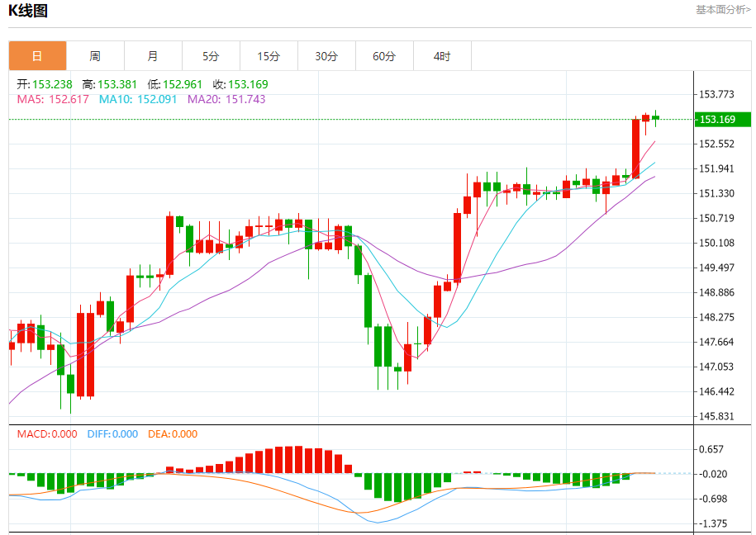Click the -0.020 MACD axis label
The width and height of the screenshot is (756, 535).
click(x=711, y=474)
